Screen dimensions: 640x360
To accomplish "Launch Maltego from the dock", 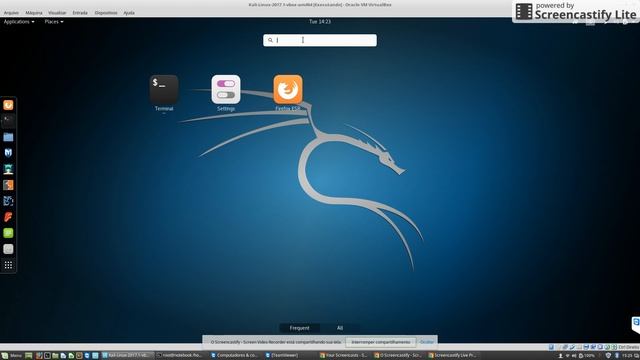I will coord(8,201).
